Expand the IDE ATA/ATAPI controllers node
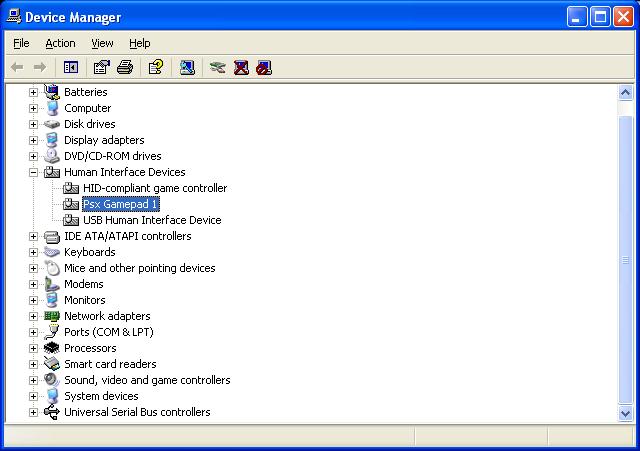This screenshot has height=451, width=640. pyautogui.click(x=33, y=236)
